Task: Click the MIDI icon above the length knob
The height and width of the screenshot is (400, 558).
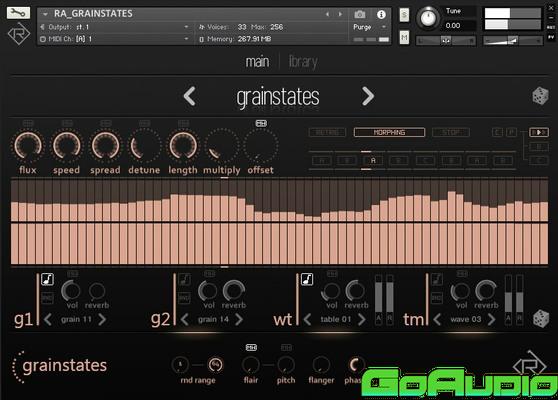Action: pos(183,123)
